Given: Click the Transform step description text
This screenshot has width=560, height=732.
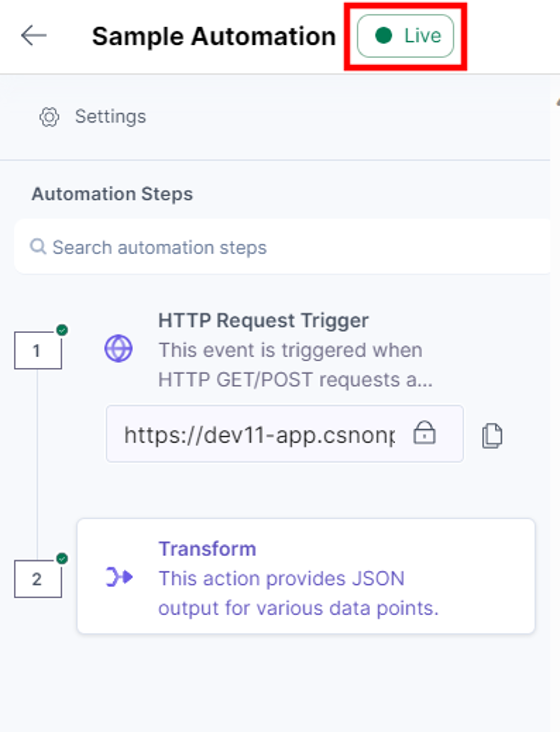Looking at the screenshot, I should pos(298,593).
